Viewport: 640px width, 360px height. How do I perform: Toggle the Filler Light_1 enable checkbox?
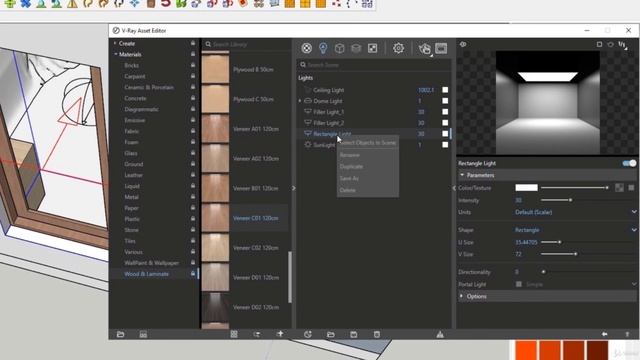[x=445, y=111]
